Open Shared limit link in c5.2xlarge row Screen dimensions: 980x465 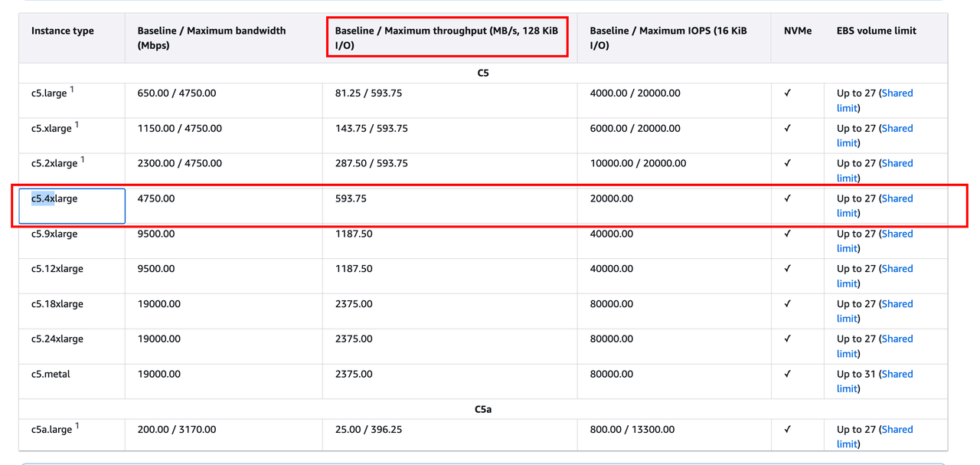[897, 163]
